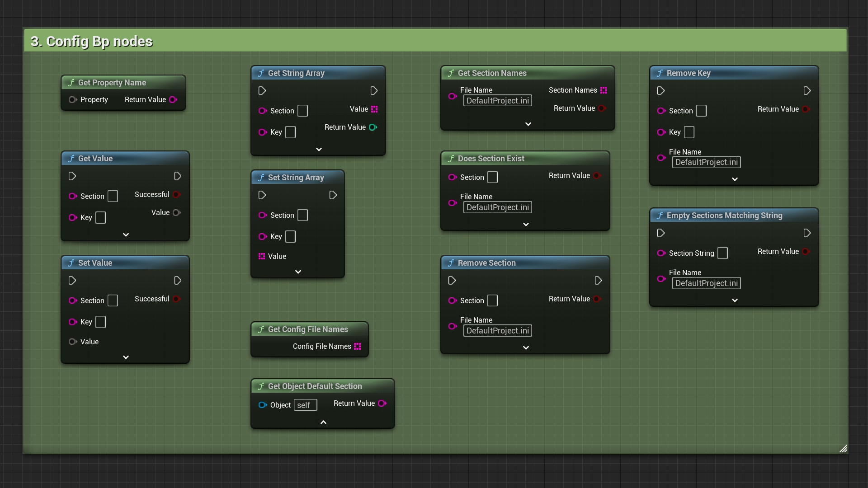Expand additional pins on Remove Section node
Screen dimensions: 868x488
526,347
